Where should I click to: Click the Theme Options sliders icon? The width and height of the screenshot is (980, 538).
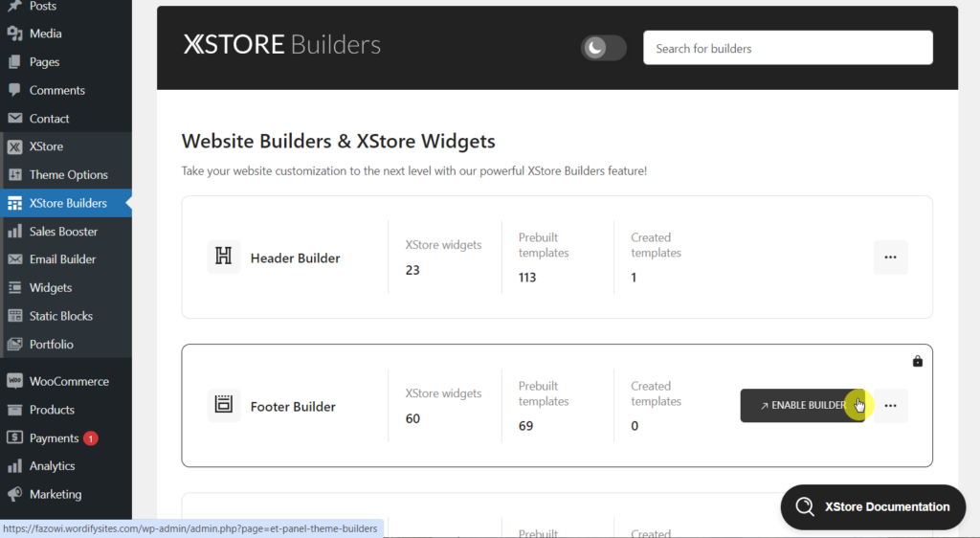click(14, 175)
